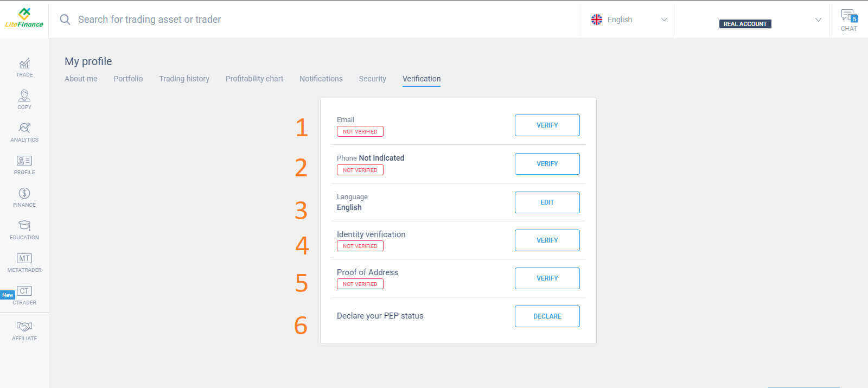Click Declare button for PEP status

pos(547,316)
